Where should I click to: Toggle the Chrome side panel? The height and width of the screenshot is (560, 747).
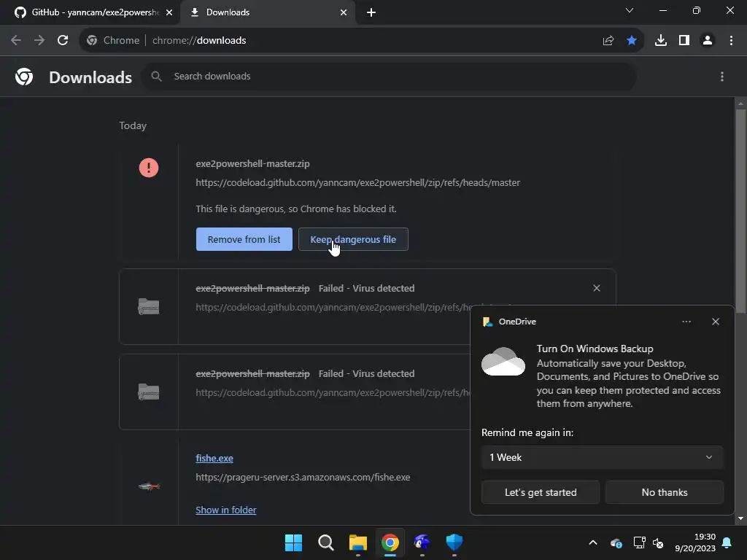click(x=684, y=41)
